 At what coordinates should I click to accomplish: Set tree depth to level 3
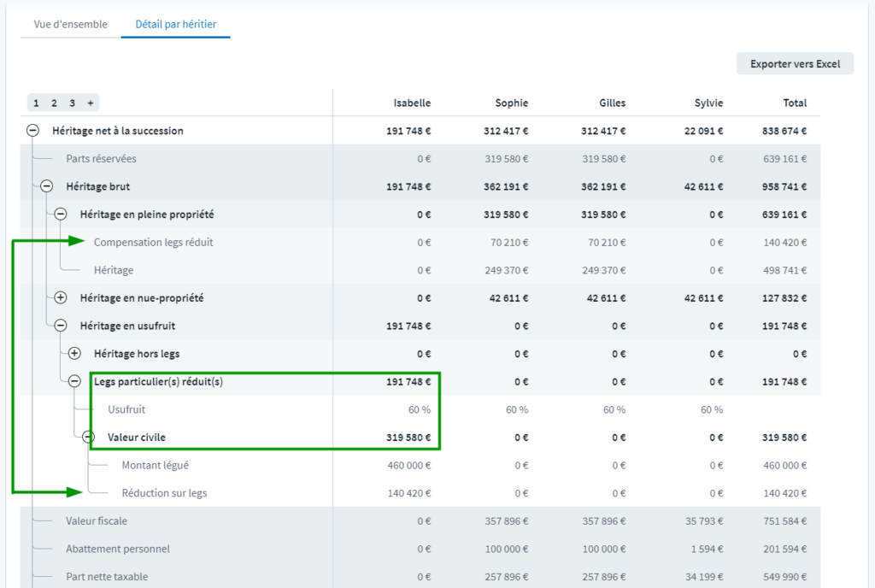pyautogui.click(x=72, y=103)
